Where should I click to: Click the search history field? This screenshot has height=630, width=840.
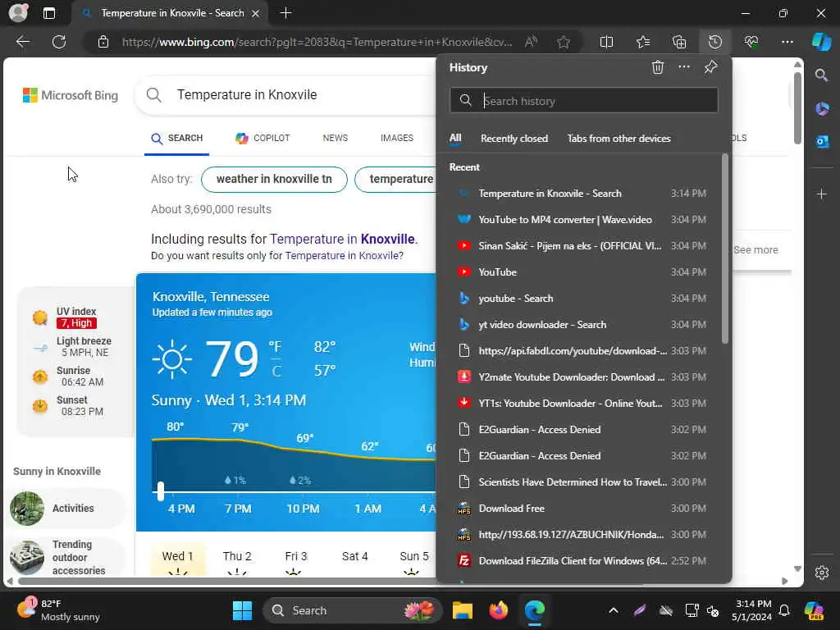pos(584,101)
